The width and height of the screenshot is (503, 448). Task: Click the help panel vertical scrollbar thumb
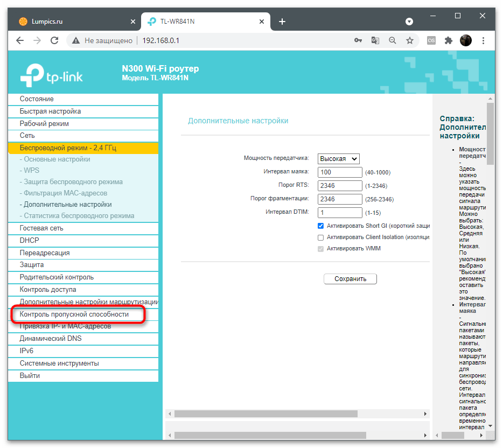pos(490,134)
